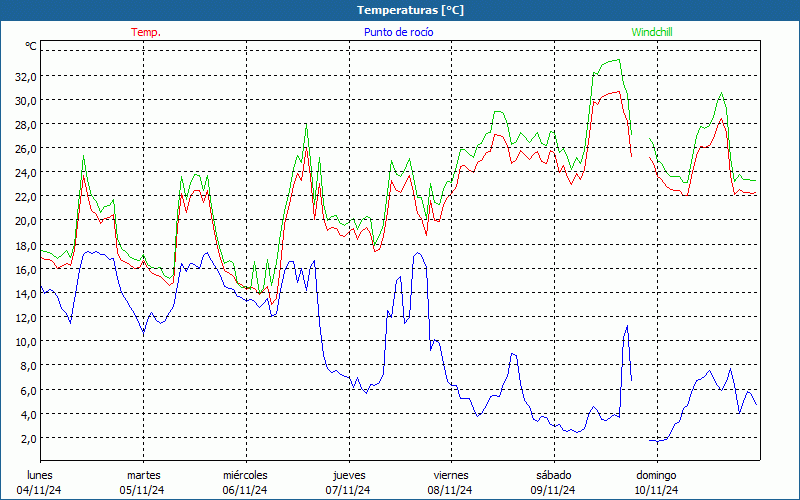
Task: Click the 08/11/24 date label
Action: tap(450, 490)
